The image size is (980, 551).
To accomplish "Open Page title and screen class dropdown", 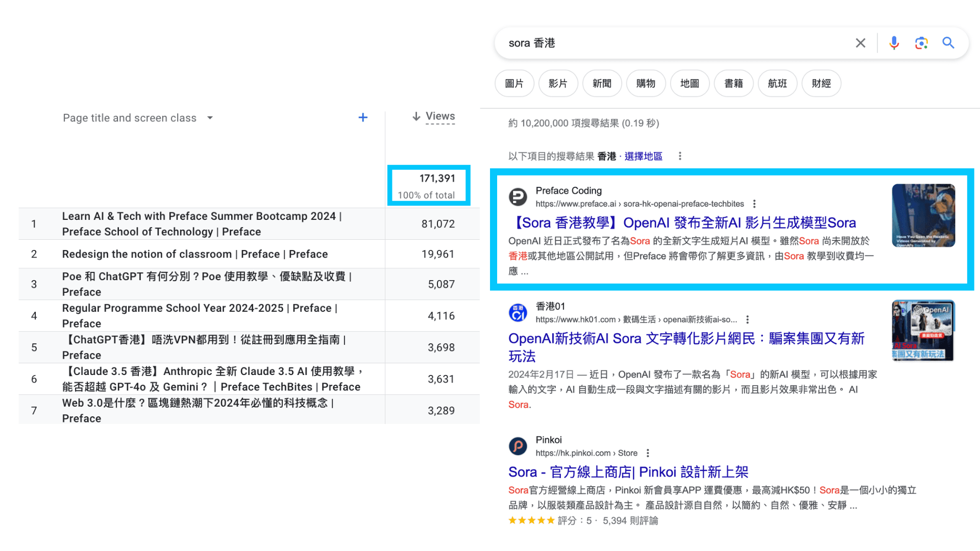I will tap(138, 118).
